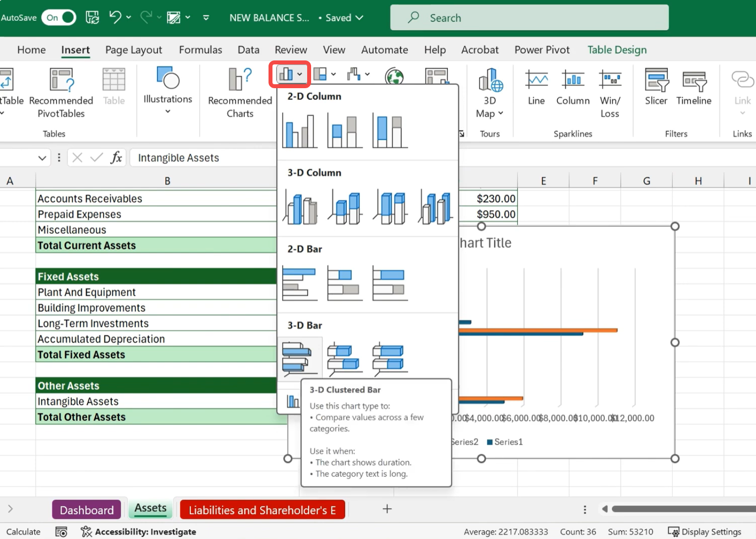Screen dimensions: 756x539
Task: Open the Review tab
Action: [291, 50]
